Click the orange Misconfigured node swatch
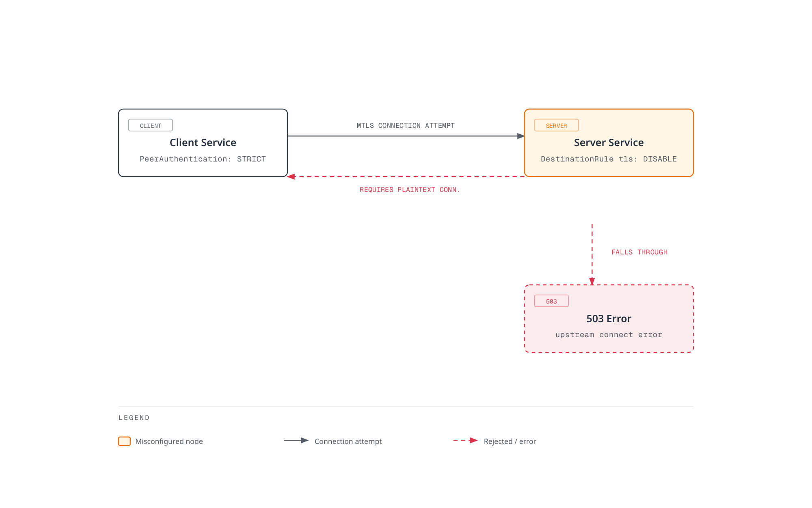Image resolution: width=812 pixels, height=508 pixels. (x=124, y=441)
